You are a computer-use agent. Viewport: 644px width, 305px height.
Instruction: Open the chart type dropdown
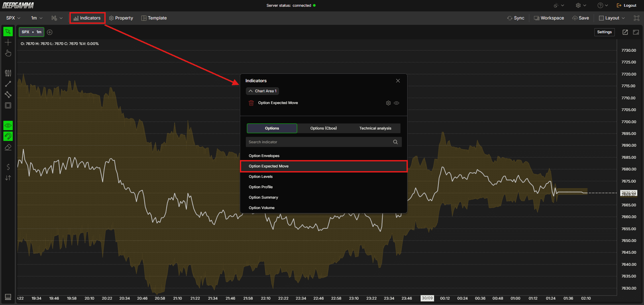[57, 18]
